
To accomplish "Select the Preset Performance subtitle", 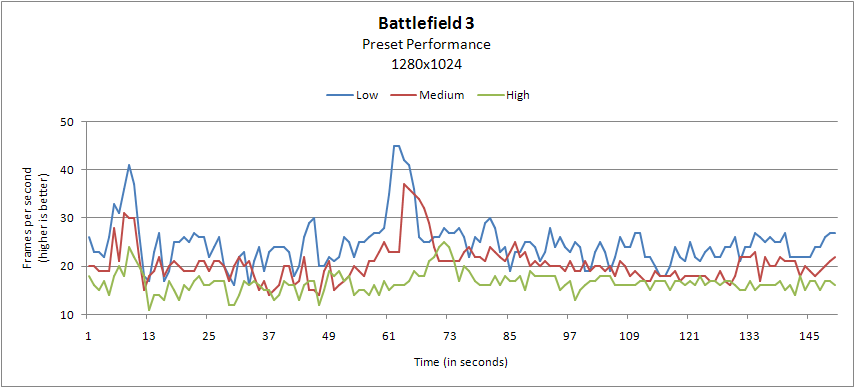I will (427, 45).
